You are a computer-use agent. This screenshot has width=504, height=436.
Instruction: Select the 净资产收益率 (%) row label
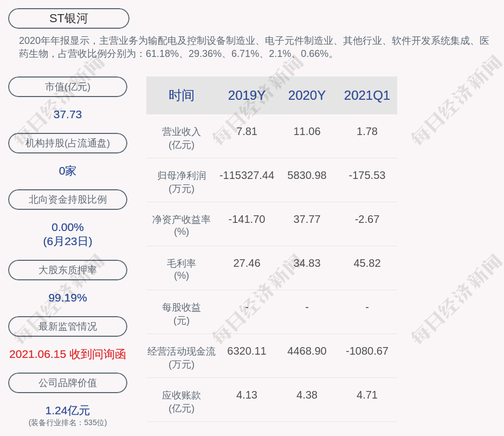tap(182, 226)
